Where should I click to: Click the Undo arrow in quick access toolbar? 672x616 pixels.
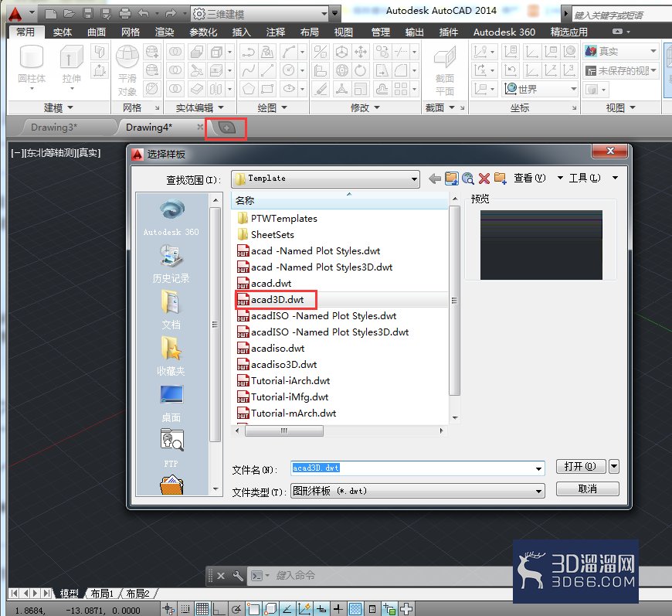point(144,14)
